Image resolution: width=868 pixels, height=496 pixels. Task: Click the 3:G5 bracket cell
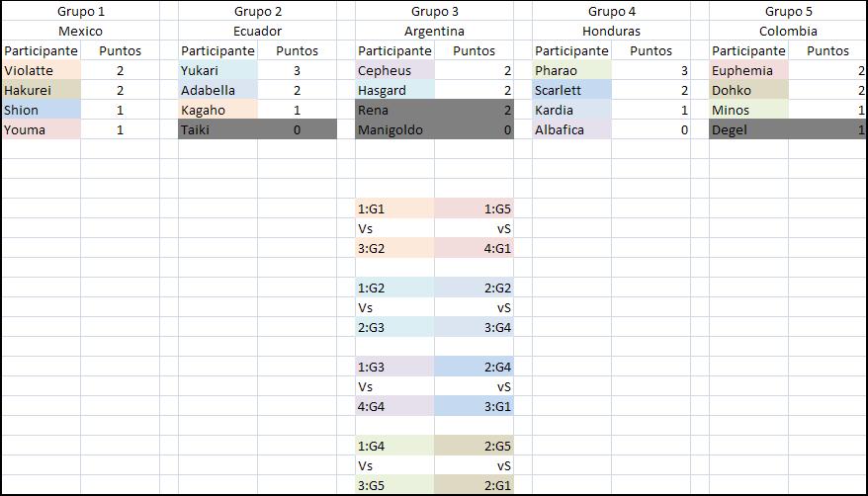point(394,485)
